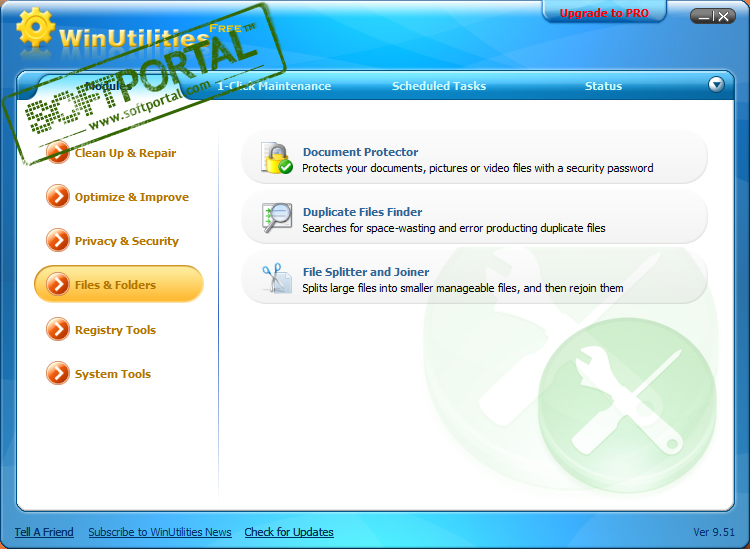Click the Check for Updates link
This screenshot has height=549, width=750.
(x=289, y=532)
